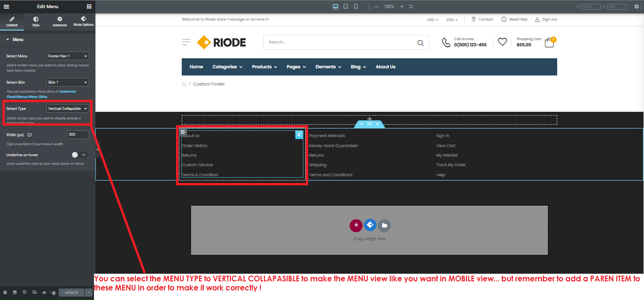Viewport: 644px width, 300px height.
Task: Click the Preview Changes eye icon
Action: pos(44,292)
